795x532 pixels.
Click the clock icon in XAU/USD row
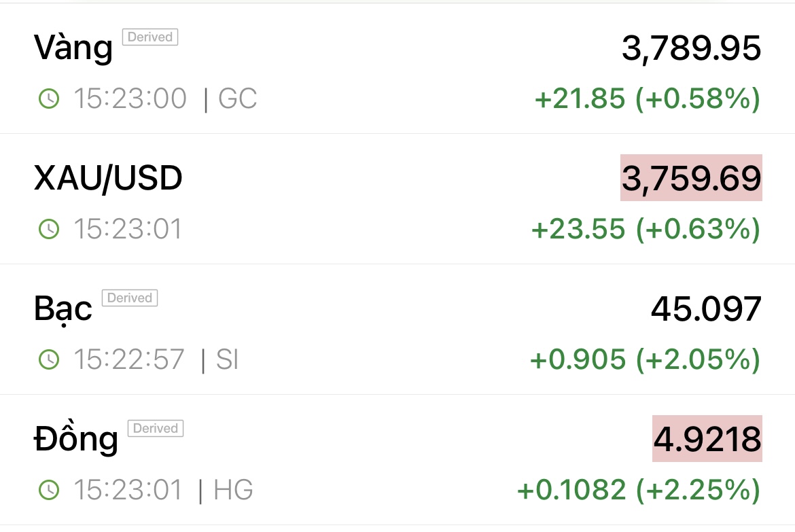point(49,230)
